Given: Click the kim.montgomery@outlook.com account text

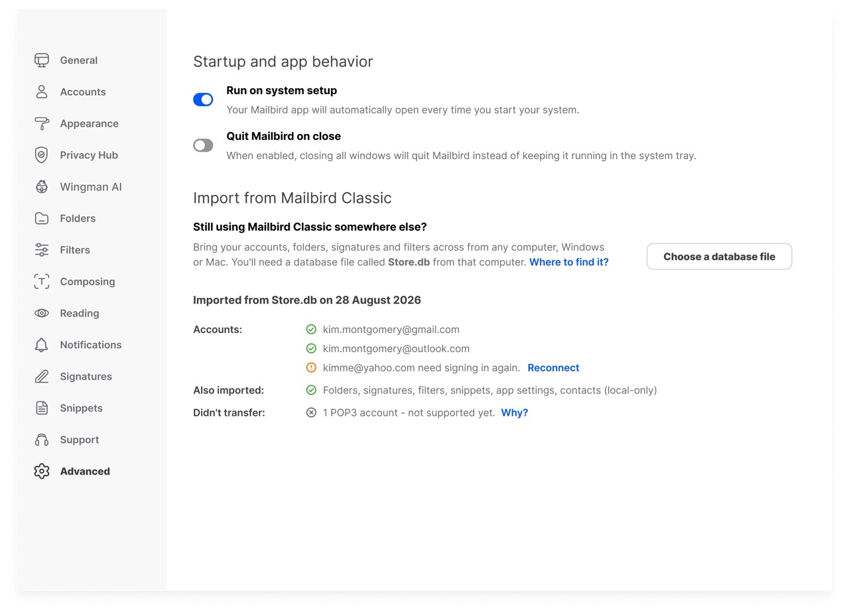Looking at the screenshot, I should pos(396,349).
